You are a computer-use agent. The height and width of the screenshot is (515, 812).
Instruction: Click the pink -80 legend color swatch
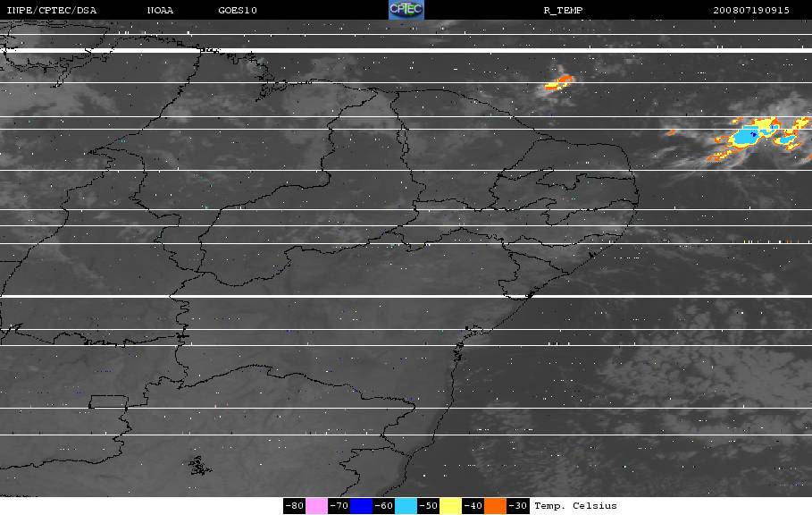(x=316, y=506)
